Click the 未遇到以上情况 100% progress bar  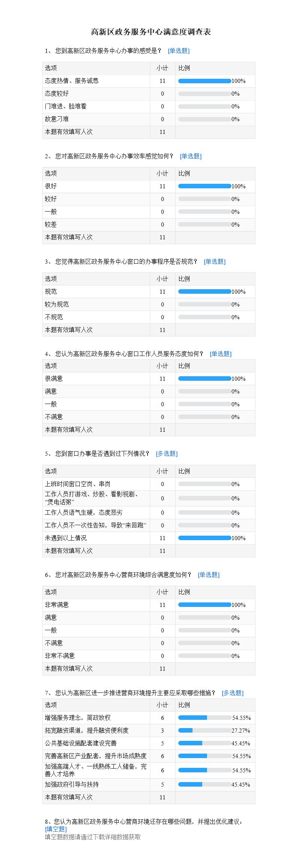(204, 538)
